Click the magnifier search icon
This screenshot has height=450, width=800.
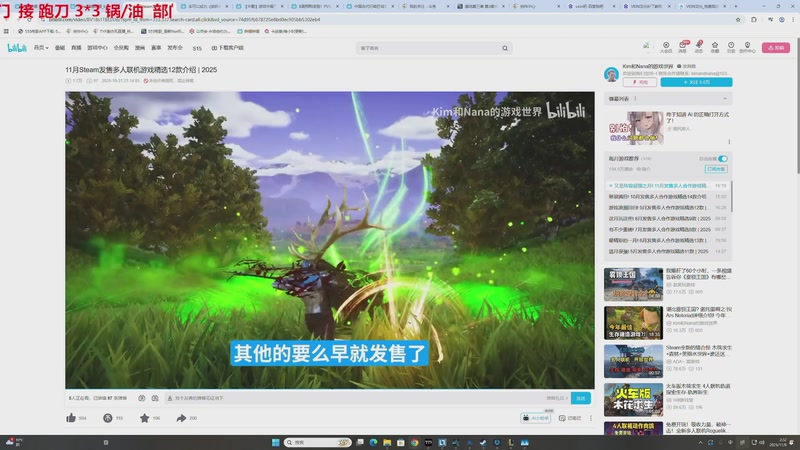[505, 48]
